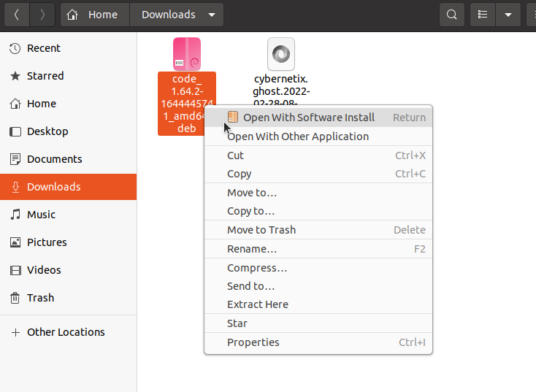Select the code_1.64.2 deb package icon
536x392 pixels.
[x=187, y=54]
